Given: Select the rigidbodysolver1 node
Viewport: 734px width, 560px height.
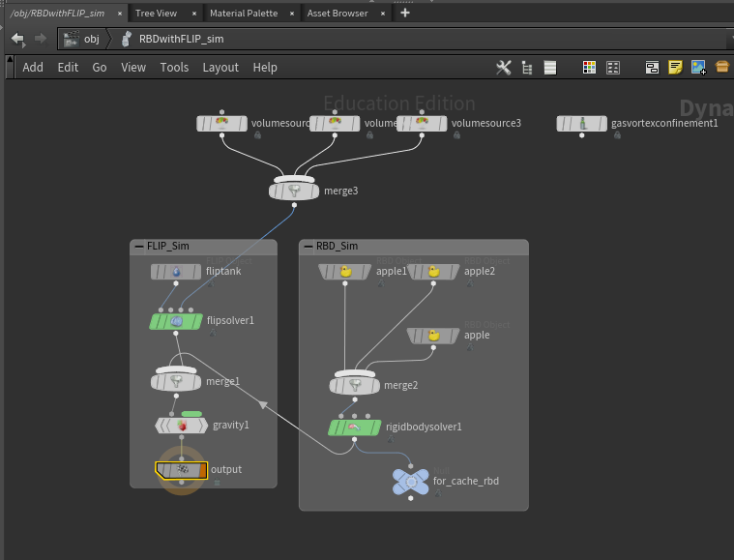Looking at the screenshot, I should tap(354, 427).
